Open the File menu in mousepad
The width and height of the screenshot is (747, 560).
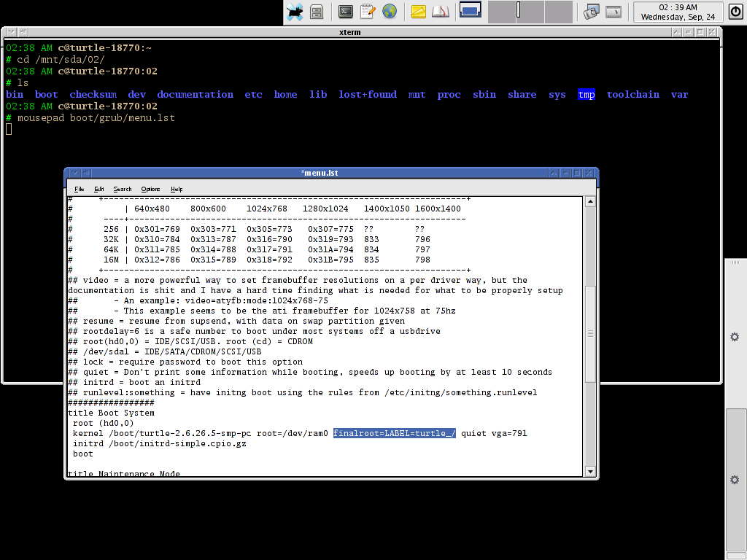79,189
